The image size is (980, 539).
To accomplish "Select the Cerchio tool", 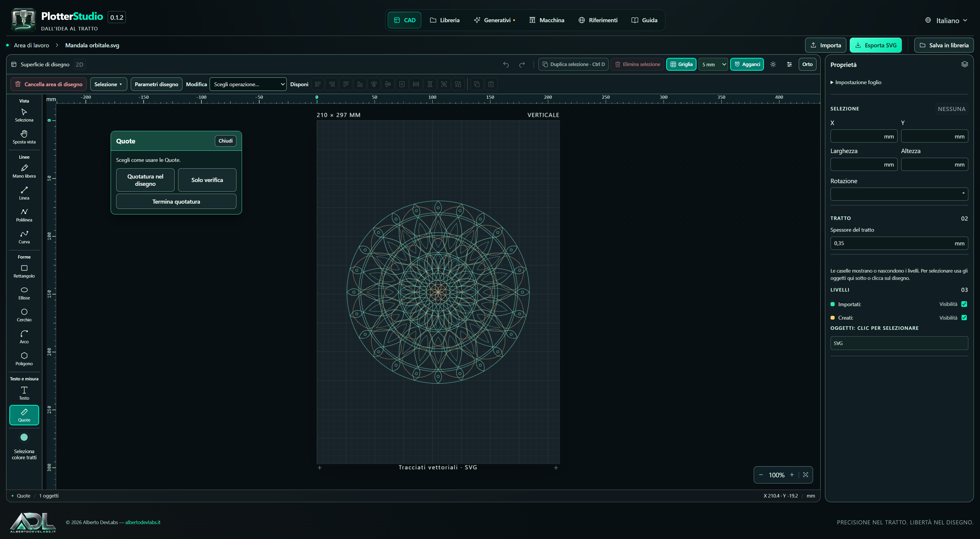I will 24,315.
